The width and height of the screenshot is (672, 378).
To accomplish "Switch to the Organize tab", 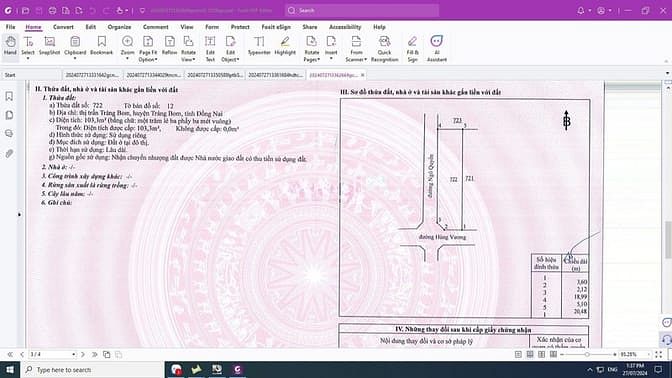I will pos(120,27).
